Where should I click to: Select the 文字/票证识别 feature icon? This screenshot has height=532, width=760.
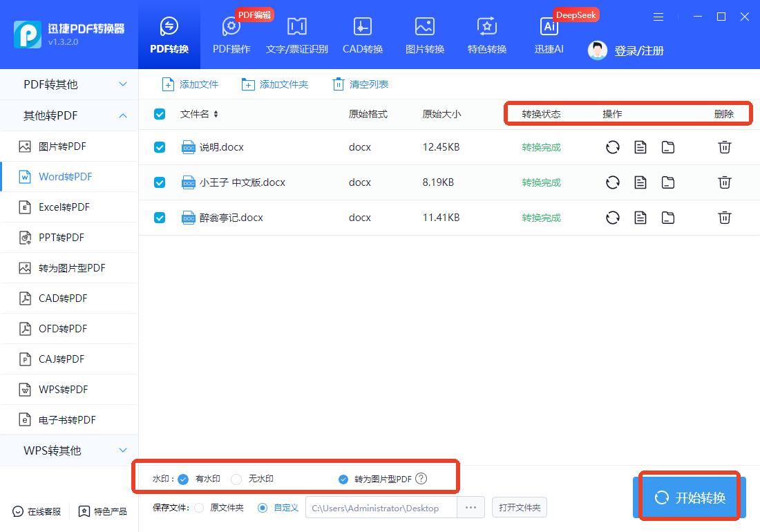(x=296, y=35)
